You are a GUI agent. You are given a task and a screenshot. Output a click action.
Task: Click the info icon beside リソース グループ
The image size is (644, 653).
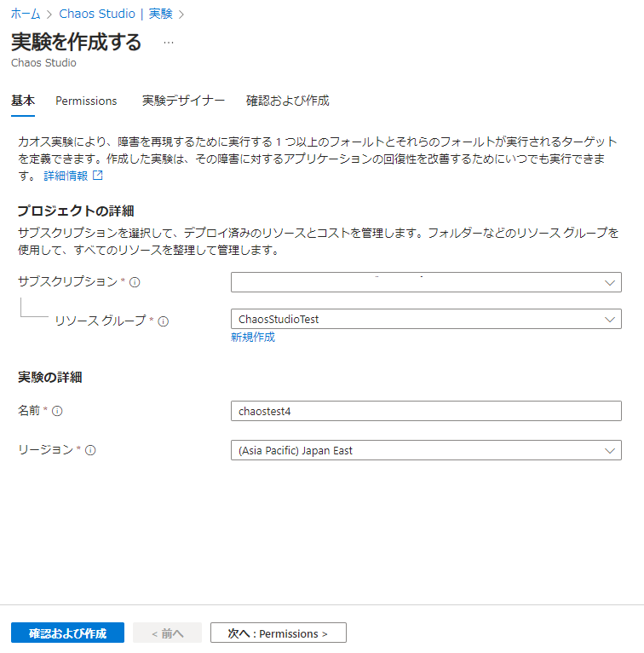coord(164,321)
